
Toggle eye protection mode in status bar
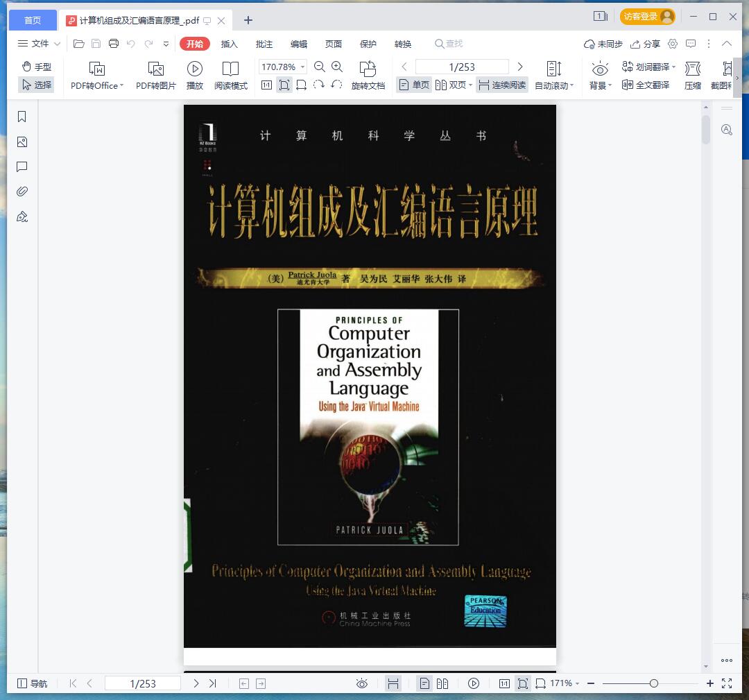(362, 683)
